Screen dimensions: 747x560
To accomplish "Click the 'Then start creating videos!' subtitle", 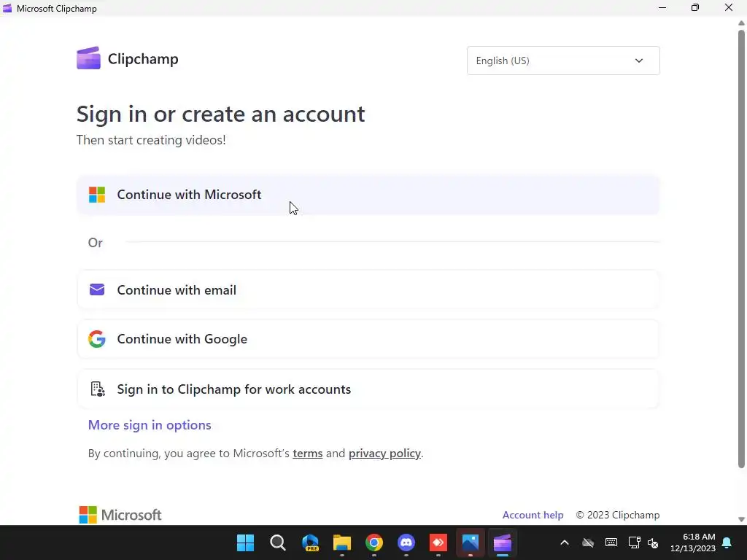I will pos(151,140).
